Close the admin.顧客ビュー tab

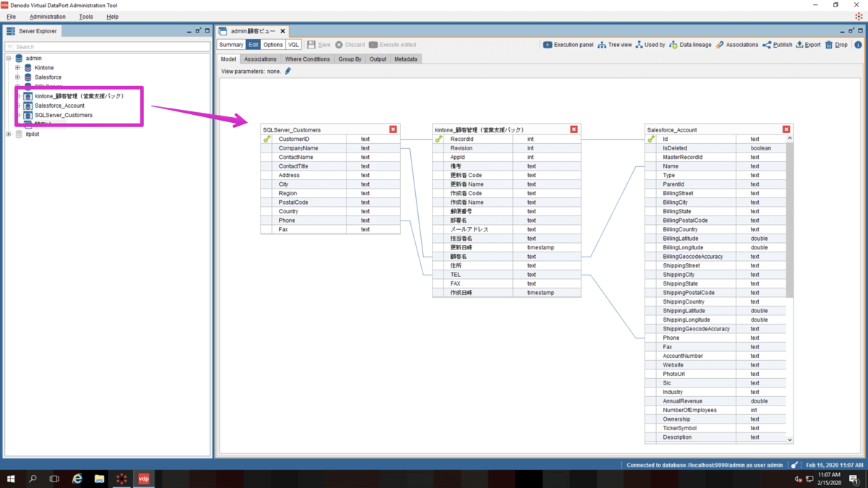(283, 31)
